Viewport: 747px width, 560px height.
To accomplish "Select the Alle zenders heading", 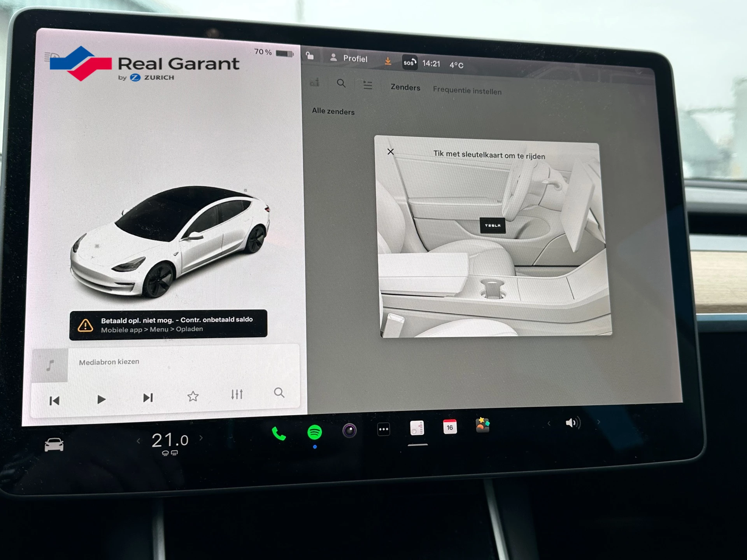I will [333, 111].
